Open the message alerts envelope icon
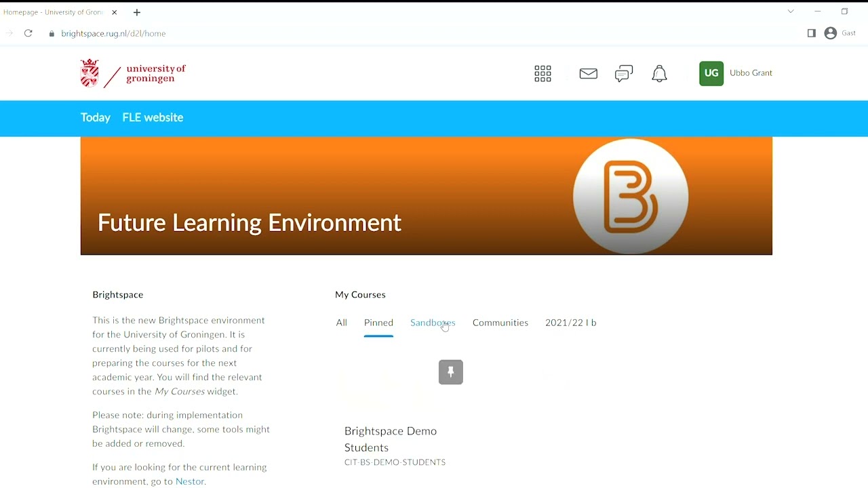This screenshot has height=488, width=868. click(589, 74)
